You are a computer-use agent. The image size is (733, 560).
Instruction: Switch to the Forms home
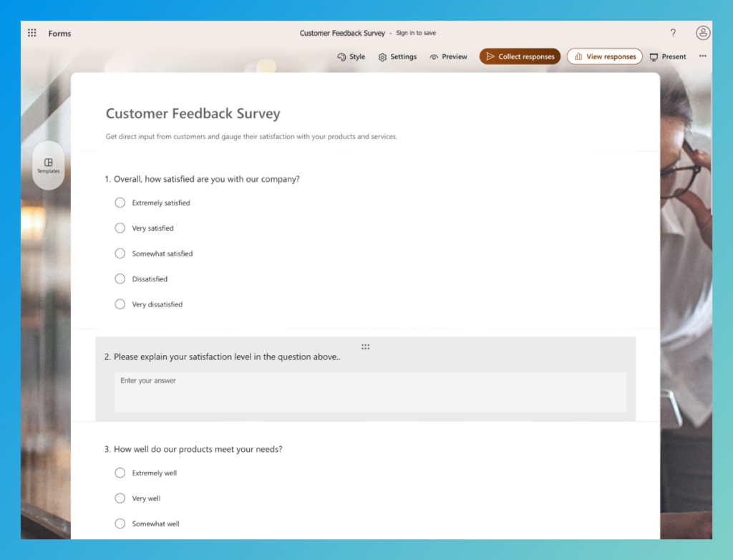coord(59,33)
